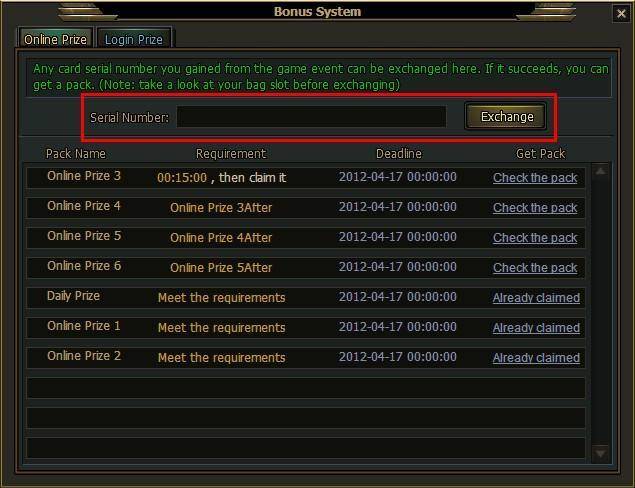
Task: Click the scroll down arrow in prize list
Action: coord(600,453)
